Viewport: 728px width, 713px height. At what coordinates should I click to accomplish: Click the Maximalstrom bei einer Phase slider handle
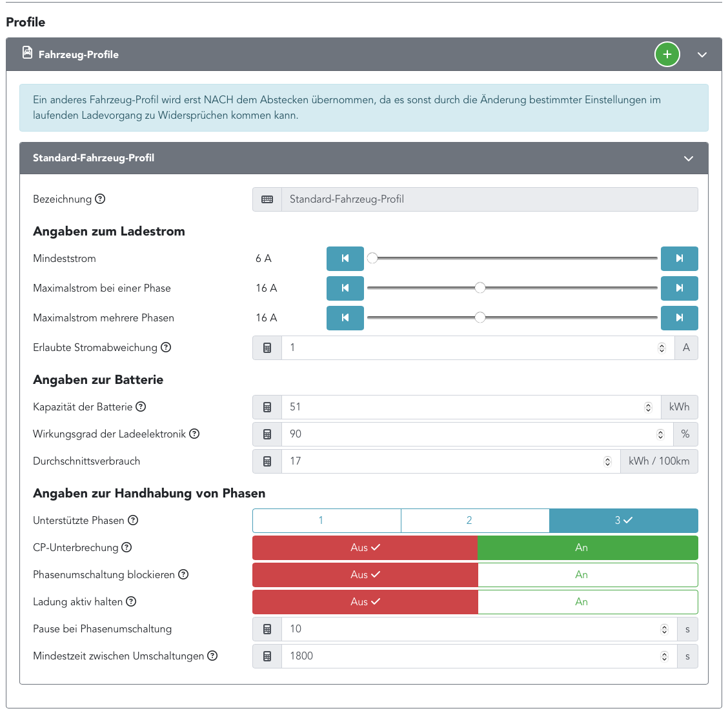(x=480, y=288)
